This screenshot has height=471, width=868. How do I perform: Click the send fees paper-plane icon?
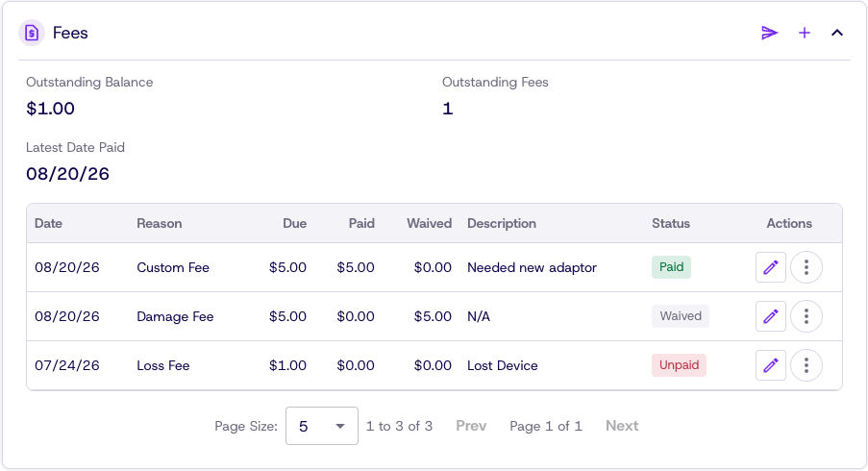coord(769,34)
